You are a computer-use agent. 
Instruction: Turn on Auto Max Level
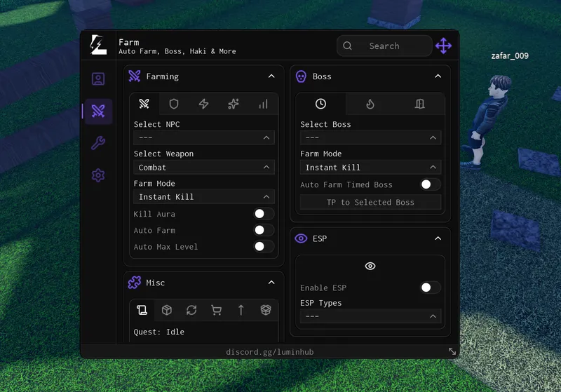264,246
